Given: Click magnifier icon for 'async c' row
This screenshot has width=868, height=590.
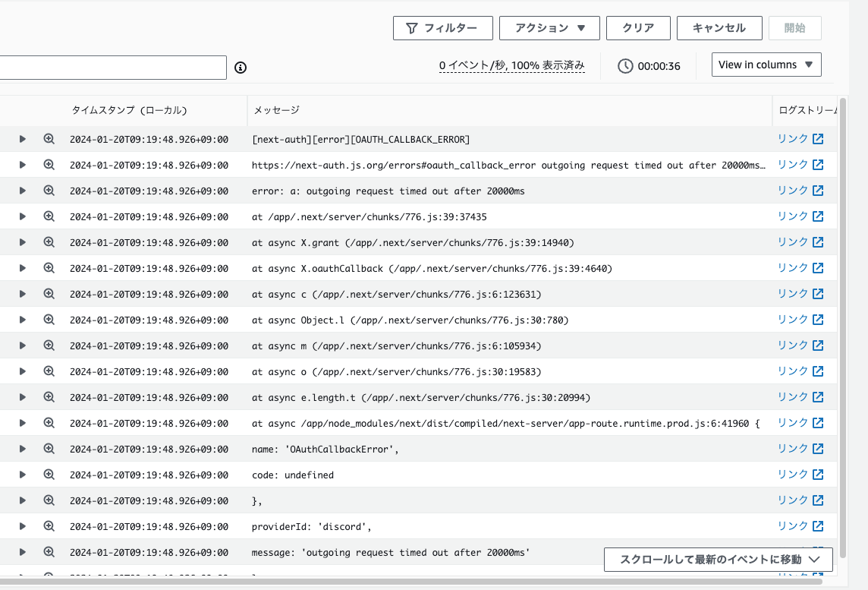Looking at the screenshot, I should tap(49, 294).
